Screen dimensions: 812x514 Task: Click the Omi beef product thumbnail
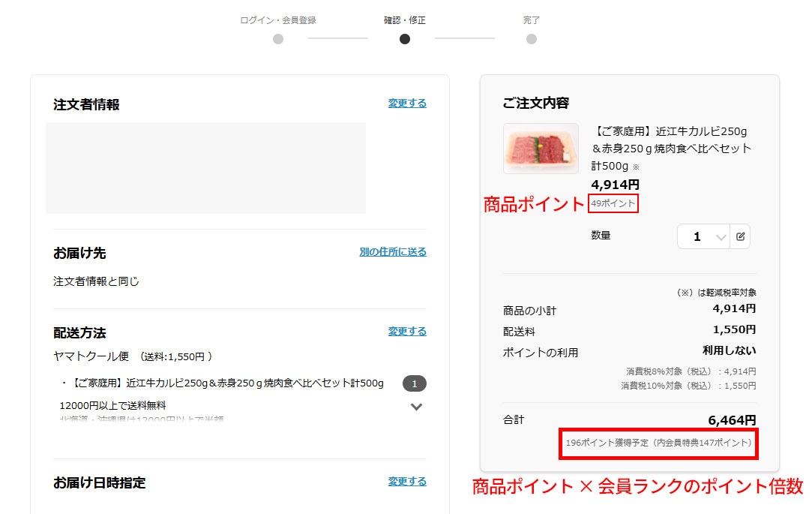(541, 149)
